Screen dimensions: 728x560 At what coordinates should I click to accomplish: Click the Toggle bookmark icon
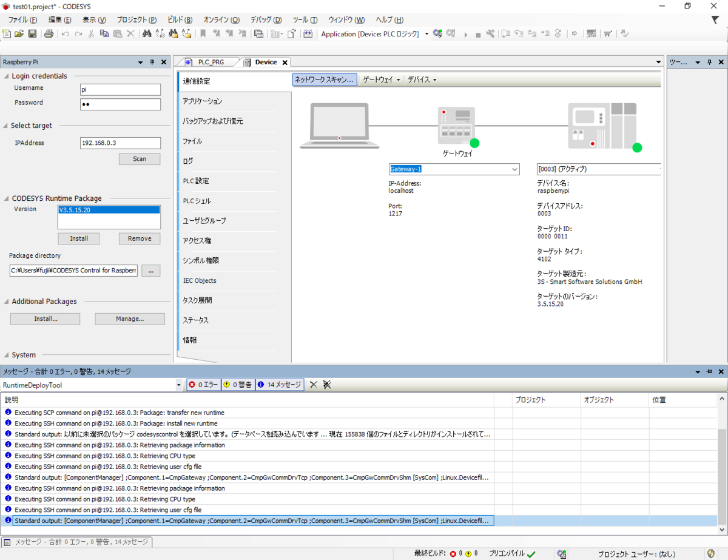[203, 34]
